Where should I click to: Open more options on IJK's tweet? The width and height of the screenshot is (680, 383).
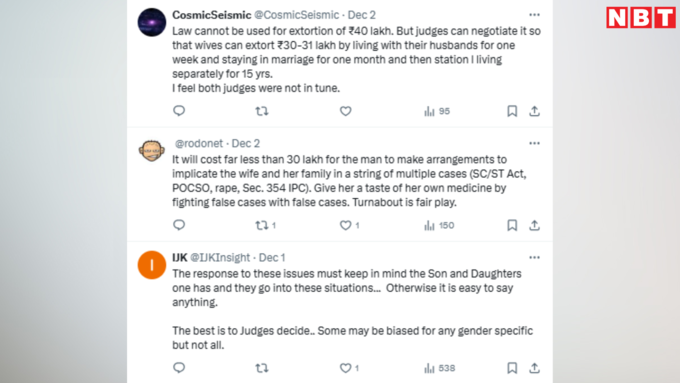[x=534, y=258]
